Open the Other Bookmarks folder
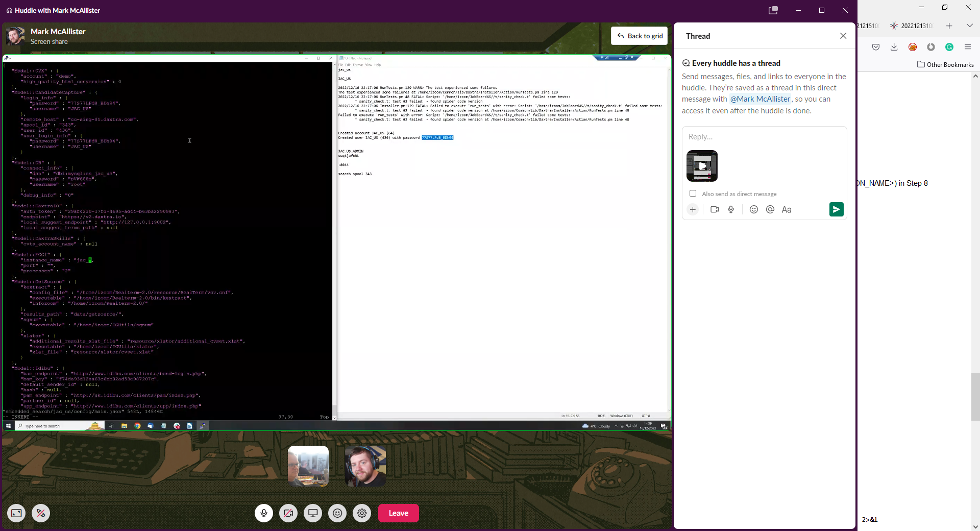 click(945, 64)
